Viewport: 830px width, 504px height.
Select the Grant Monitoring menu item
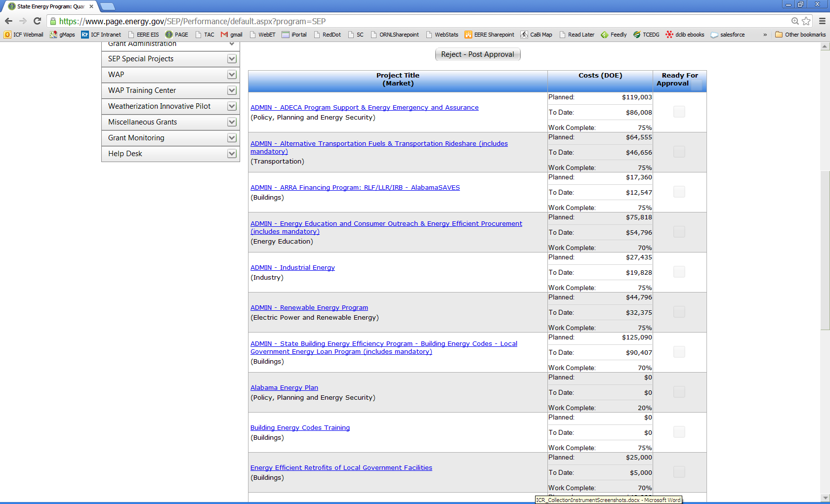click(x=136, y=138)
